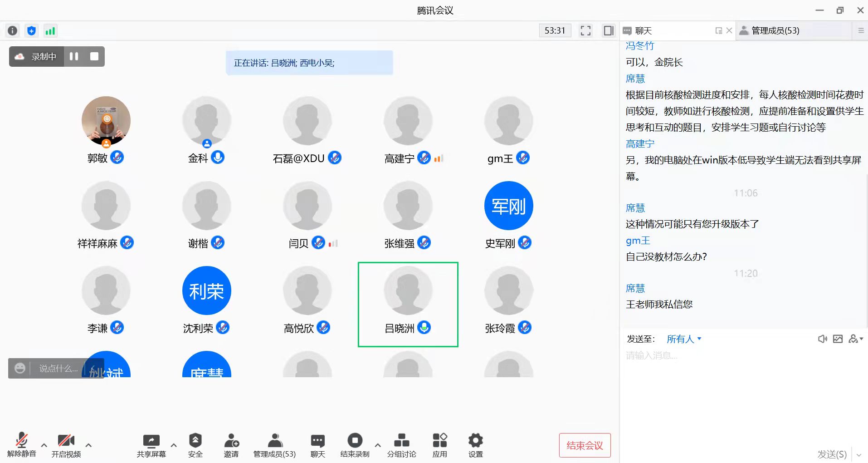Image resolution: width=868 pixels, height=463 pixels.
Task: Click the red 结束会议 button
Action: tap(585, 445)
